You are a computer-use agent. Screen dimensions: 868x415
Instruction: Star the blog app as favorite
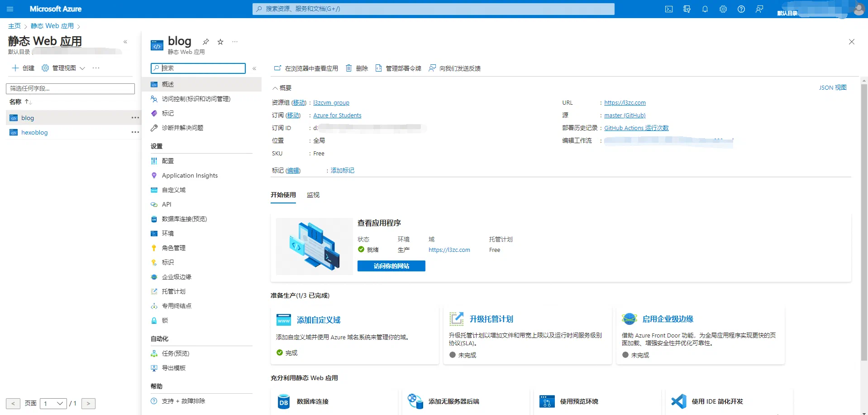coord(220,42)
